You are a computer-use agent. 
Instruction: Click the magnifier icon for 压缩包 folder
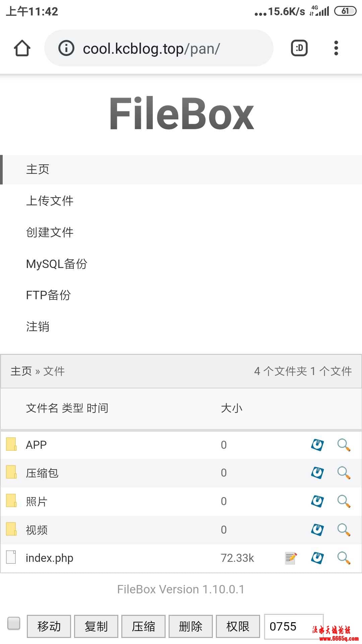pyautogui.click(x=344, y=473)
